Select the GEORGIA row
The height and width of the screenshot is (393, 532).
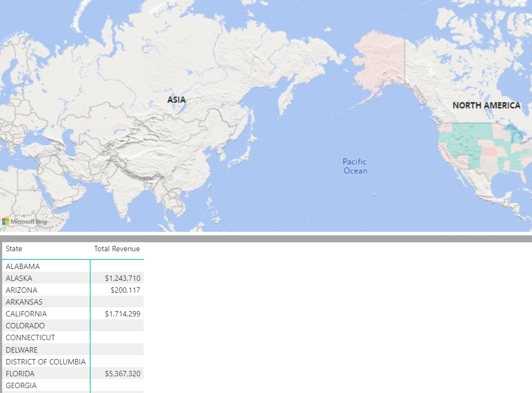(73, 385)
